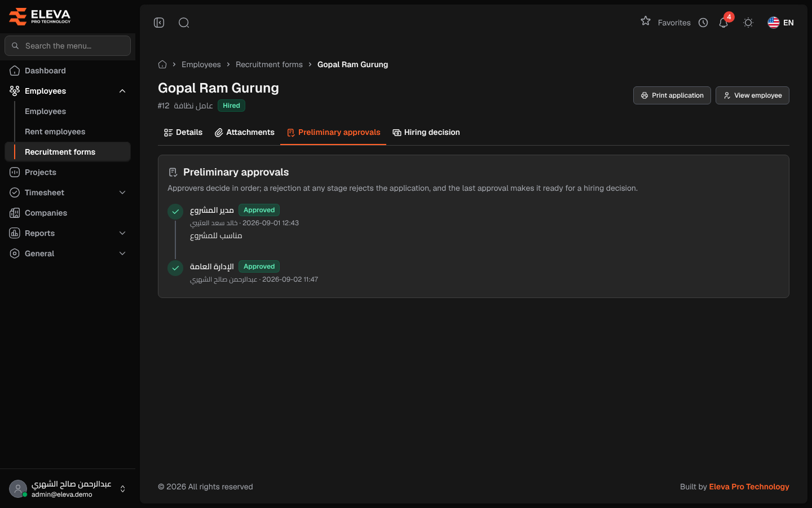Click the Companies building icon
812x508 pixels.
pos(15,213)
